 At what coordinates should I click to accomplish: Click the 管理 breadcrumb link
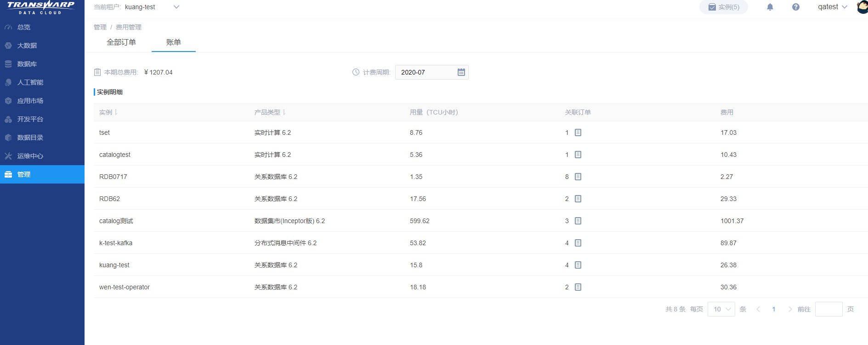pos(100,27)
